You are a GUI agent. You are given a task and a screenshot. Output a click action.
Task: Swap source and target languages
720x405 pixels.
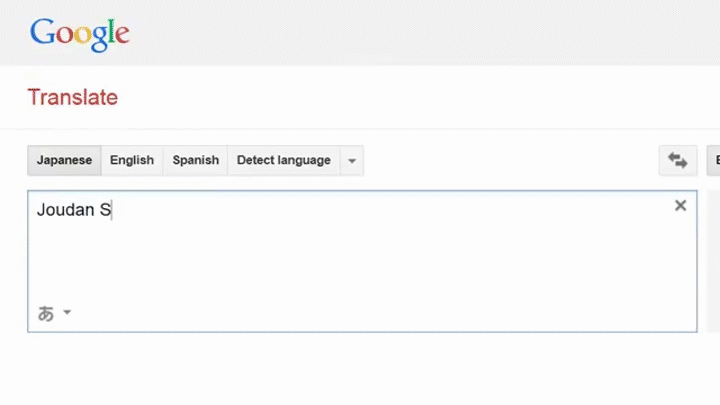[x=677, y=160]
